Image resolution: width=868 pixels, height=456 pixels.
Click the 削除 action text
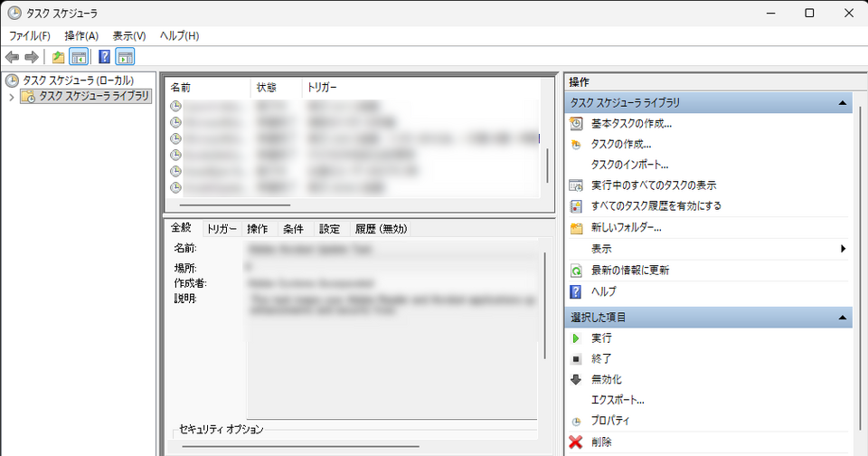pos(601,442)
